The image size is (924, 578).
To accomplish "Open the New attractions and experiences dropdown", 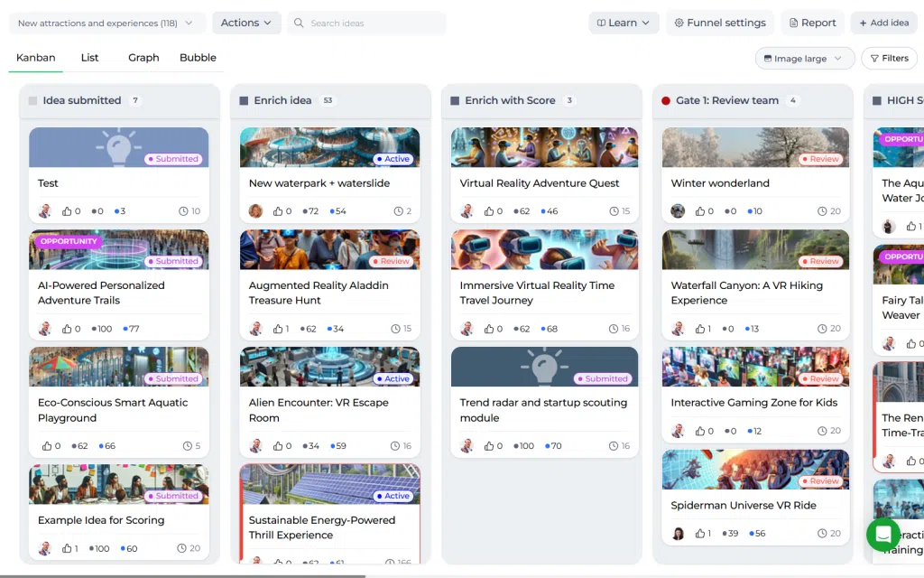I will pyautogui.click(x=106, y=23).
